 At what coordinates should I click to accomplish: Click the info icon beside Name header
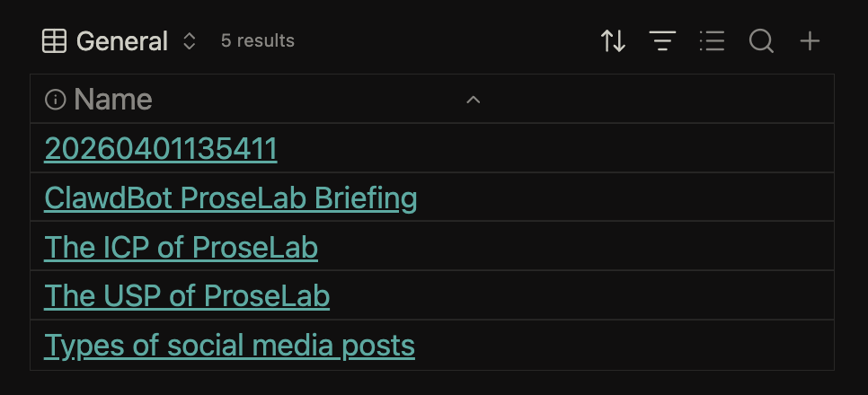click(x=55, y=100)
